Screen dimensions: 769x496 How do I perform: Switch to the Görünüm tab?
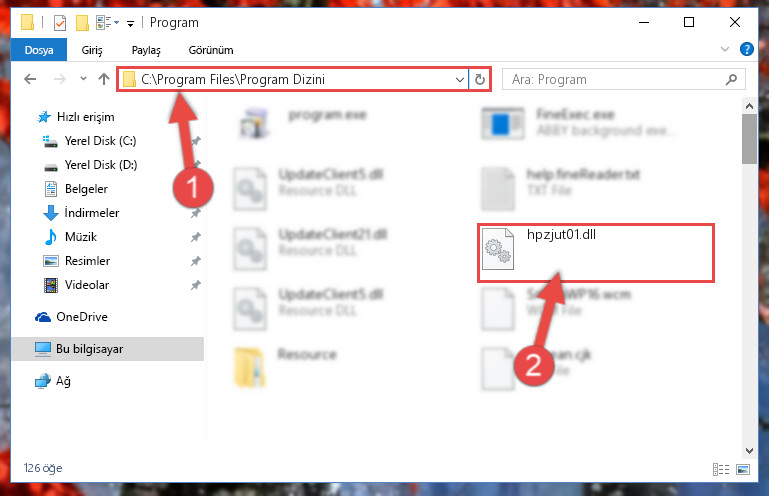pyautogui.click(x=211, y=50)
